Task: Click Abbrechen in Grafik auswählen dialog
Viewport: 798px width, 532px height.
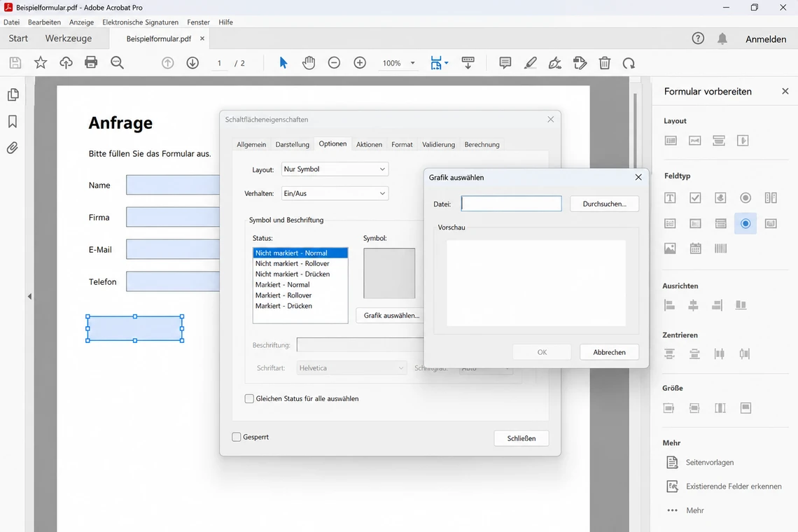Action: 609,352
